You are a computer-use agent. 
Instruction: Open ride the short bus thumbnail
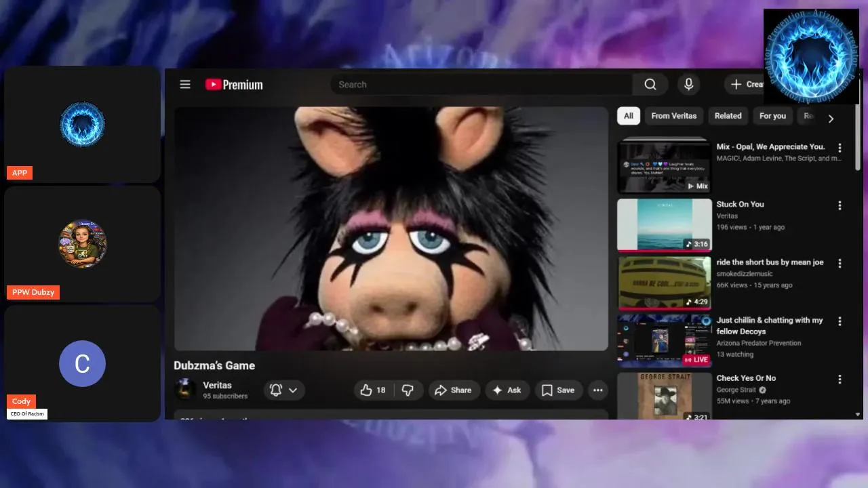(x=665, y=283)
